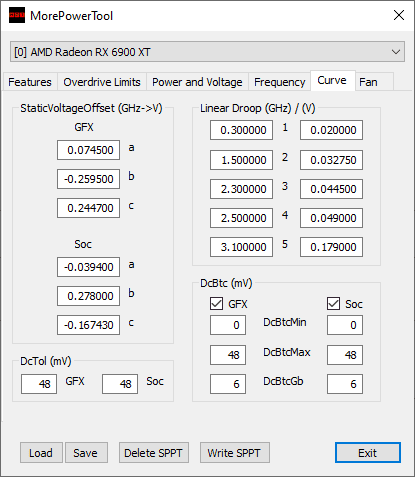Click GFX coefficient a field 0.074500
415x477 pixels.
click(x=88, y=150)
